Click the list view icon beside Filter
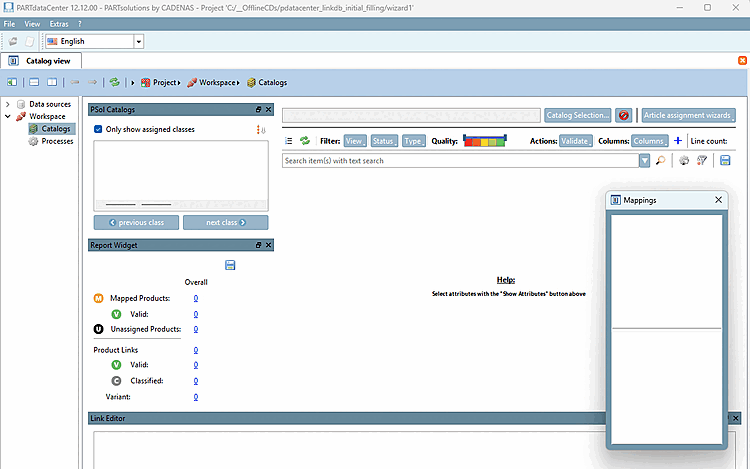This screenshot has width=750, height=469. coord(288,141)
